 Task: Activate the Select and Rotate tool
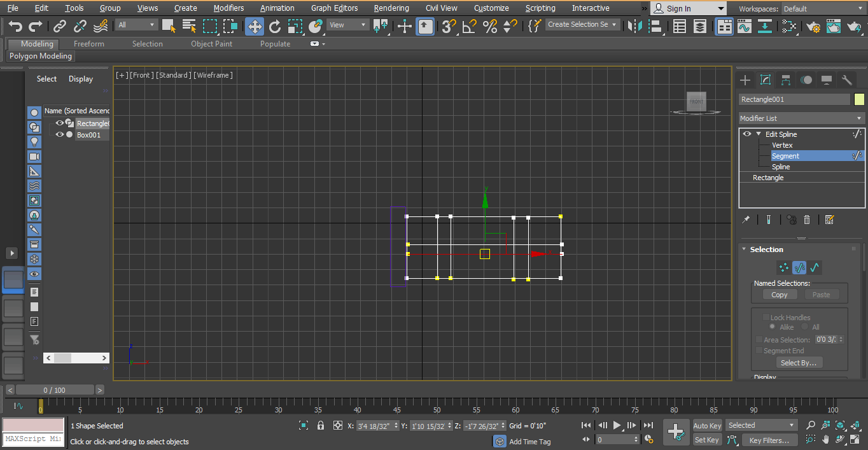tap(274, 27)
